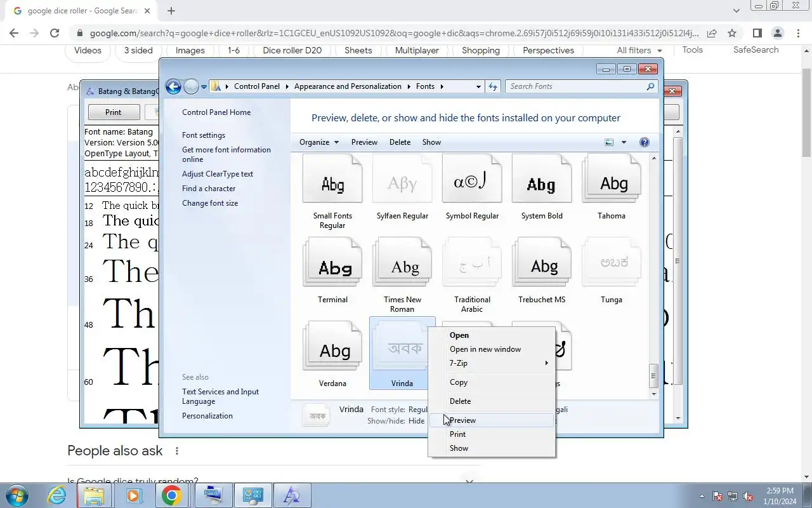Open Windows Start menu orb
The image size is (812, 508).
click(16, 495)
